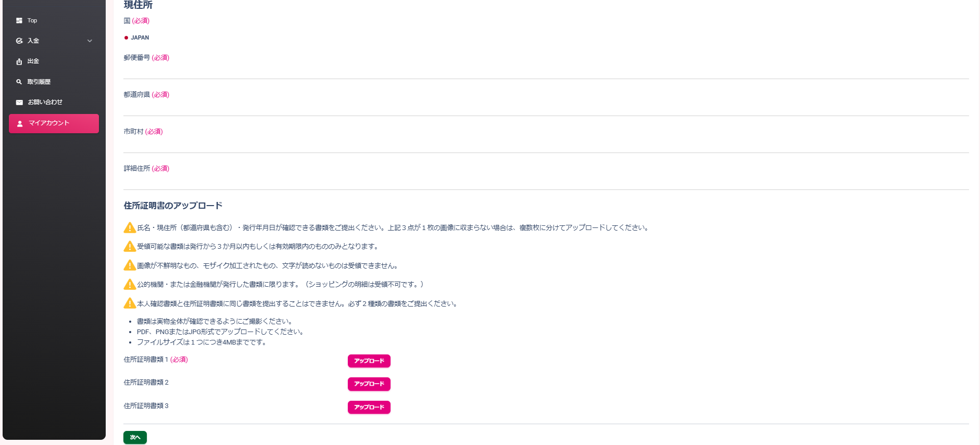Click the magnifier icon for 取引履歴
980x445 pixels.
(19, 82)
